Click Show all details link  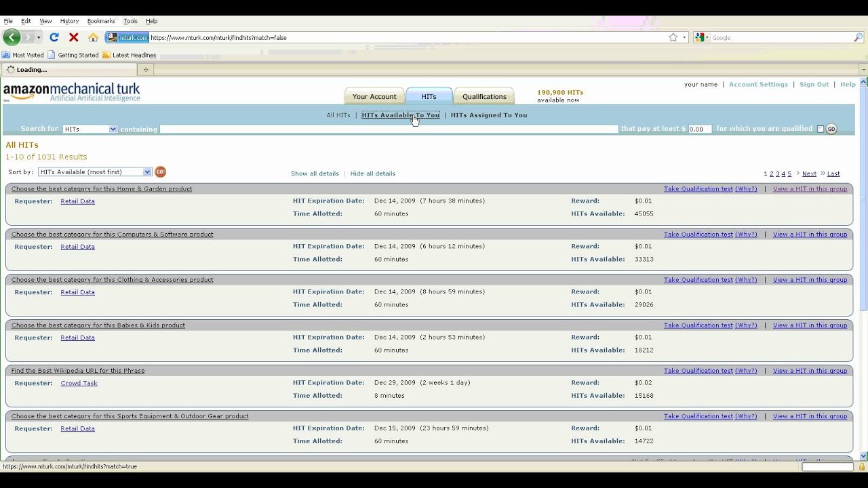tap(315, 174)
